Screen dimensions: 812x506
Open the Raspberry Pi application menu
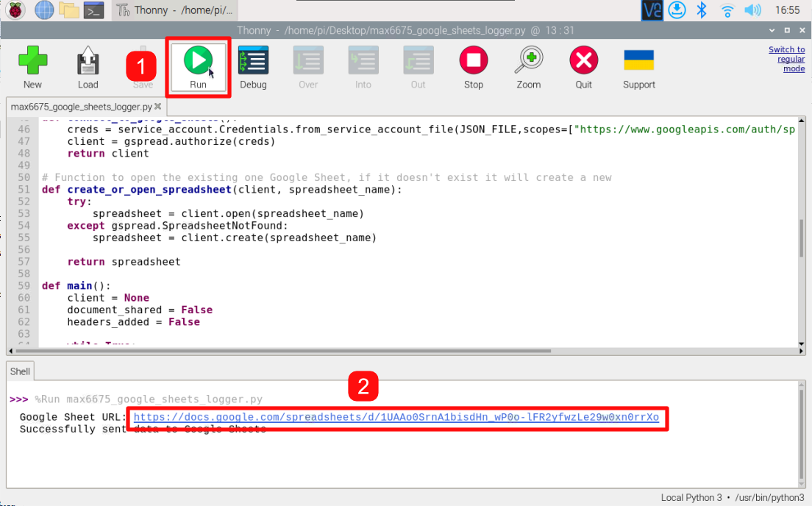click(x=15, y=10)
